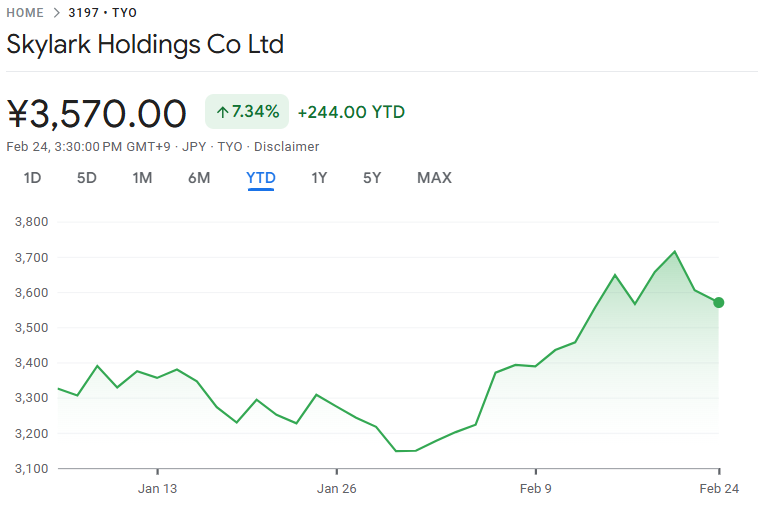Choose the 6M time range
The width and height of the screenshot is (758, 509).
tap(199, 178)
